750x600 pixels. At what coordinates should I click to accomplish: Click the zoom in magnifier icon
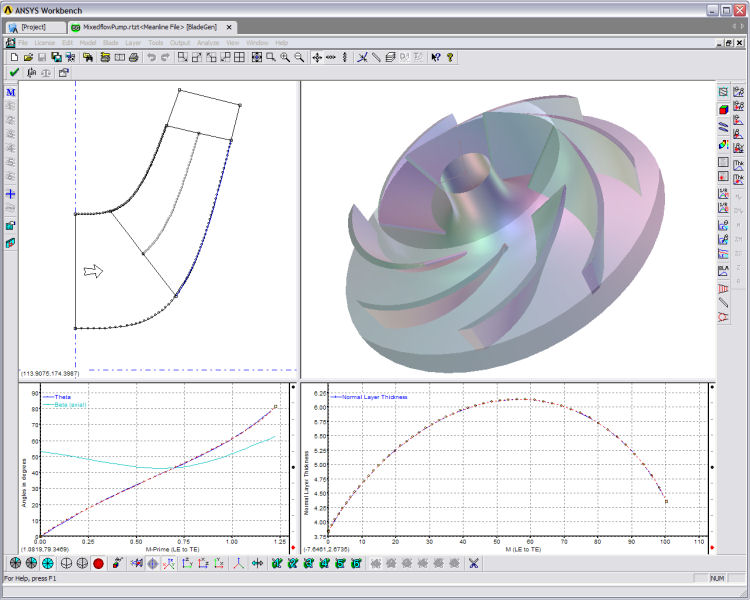[285, 57]
